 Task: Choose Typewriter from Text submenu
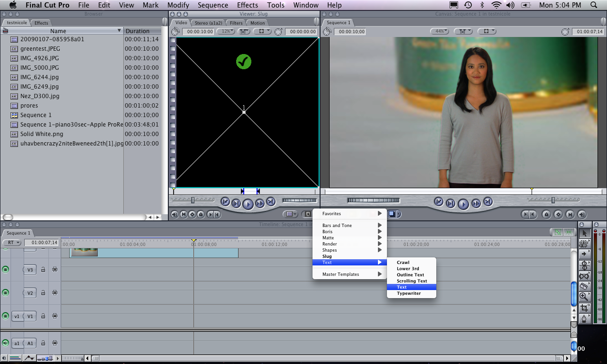[x=409, y=293]
